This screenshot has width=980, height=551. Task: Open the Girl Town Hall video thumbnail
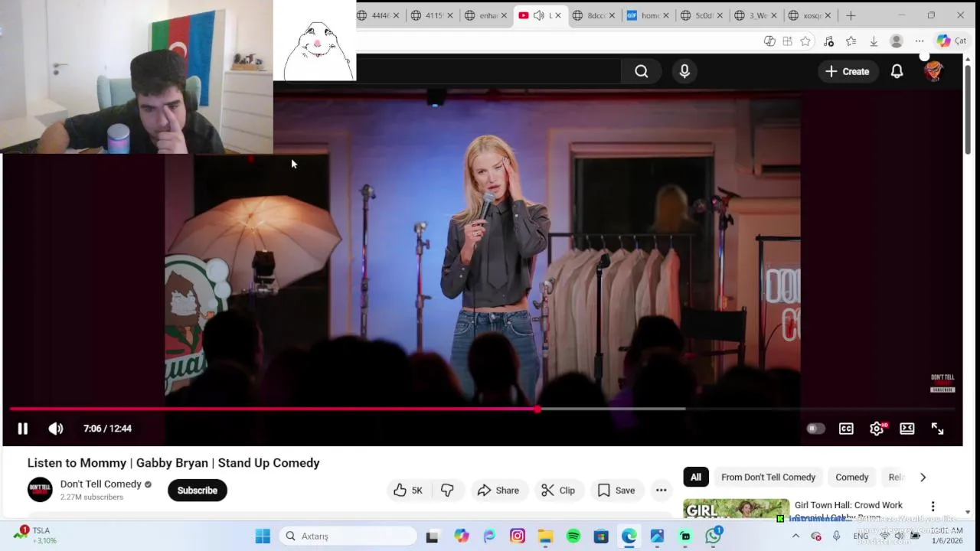pyautogui.click(x=737, y=509)
